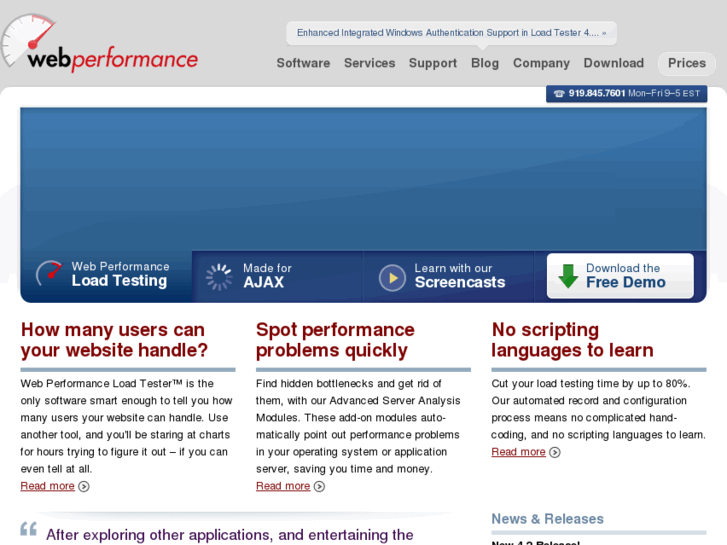This screenshot has width=727, height=545.
Task: Select the Made for AJAX tab
Action: coord(277,276)
